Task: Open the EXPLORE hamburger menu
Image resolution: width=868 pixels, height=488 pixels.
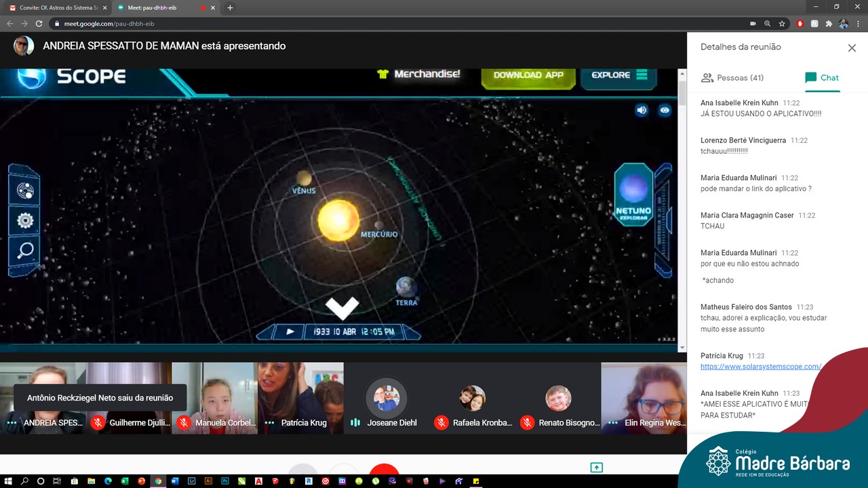Action: coord(620,75)
